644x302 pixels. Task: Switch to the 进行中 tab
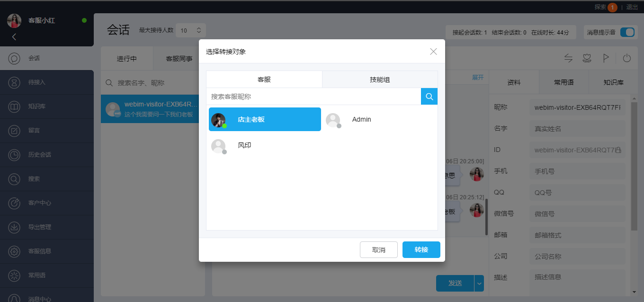point(127,59)
